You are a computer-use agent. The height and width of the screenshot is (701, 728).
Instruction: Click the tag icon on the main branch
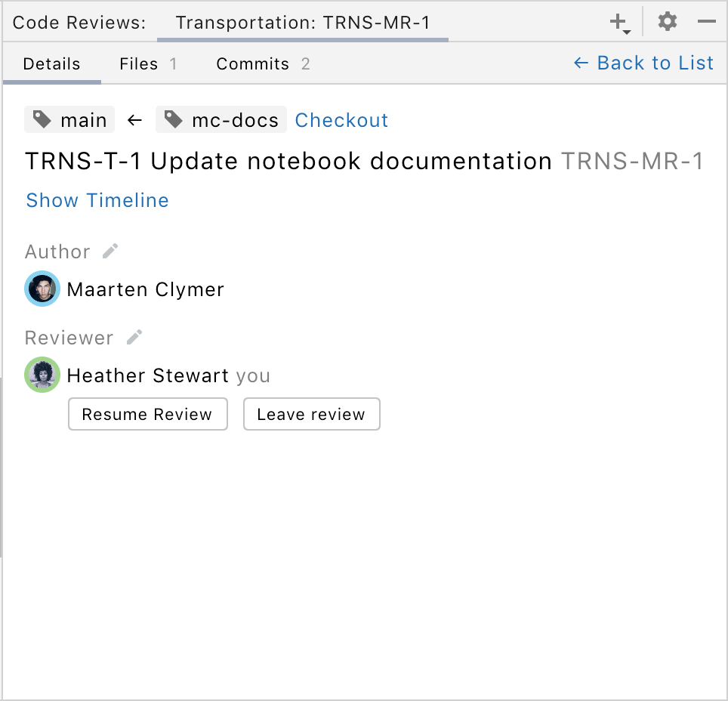pyautogui.click(x=42, y=119)
